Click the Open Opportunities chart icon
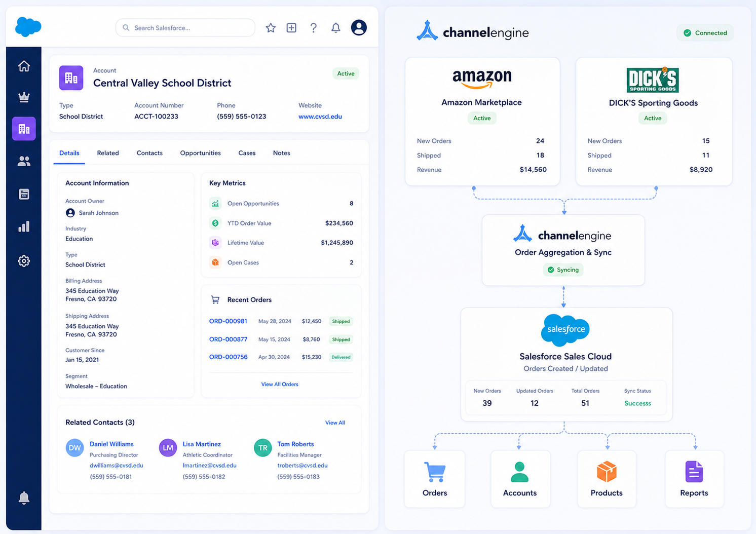Image resolution: width=756 pixels, height=534 pixels. 215,204
